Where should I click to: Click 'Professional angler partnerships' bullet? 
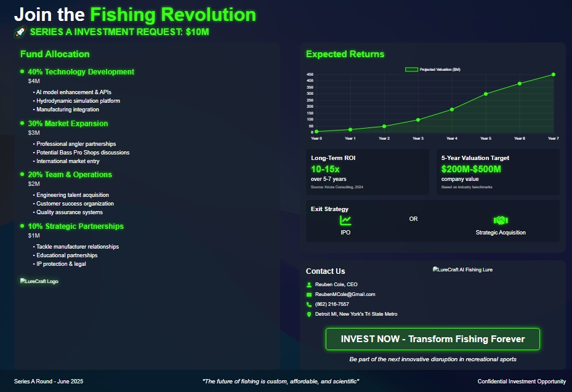(x=76, y=144)
